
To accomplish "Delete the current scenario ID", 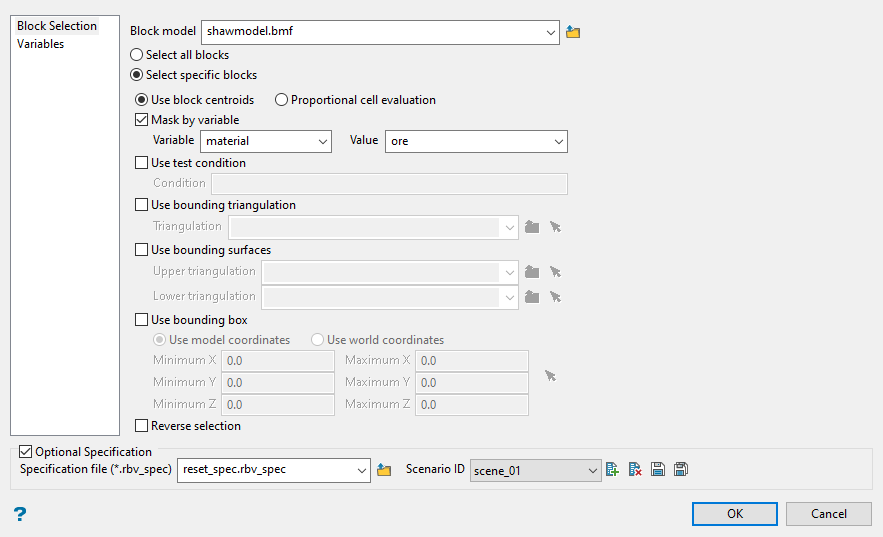I will (635, 470).
